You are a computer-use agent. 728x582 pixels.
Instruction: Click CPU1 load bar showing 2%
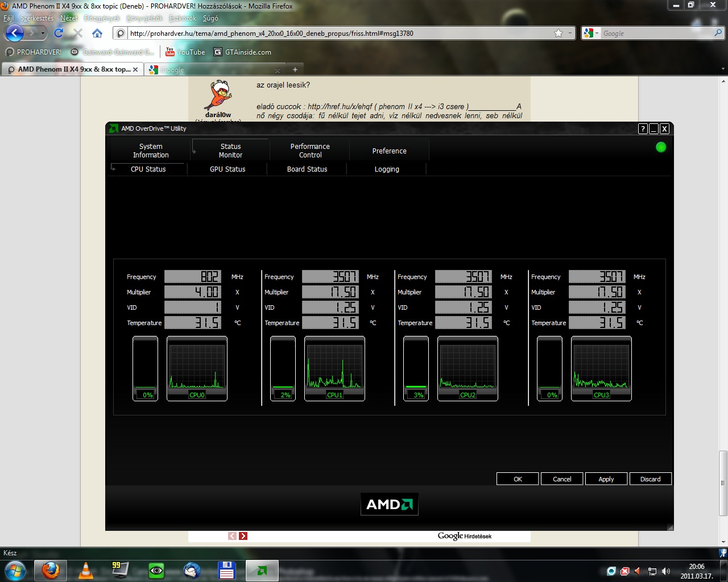tap(283, 368)
